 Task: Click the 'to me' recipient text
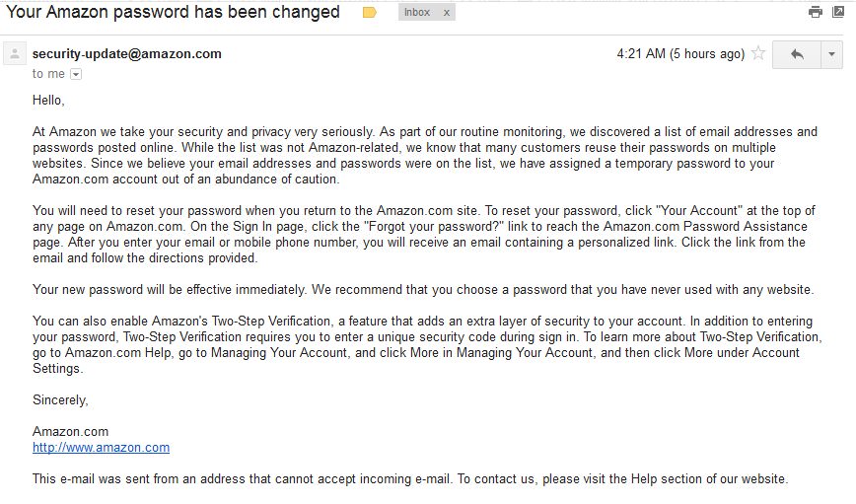[48, 74]
